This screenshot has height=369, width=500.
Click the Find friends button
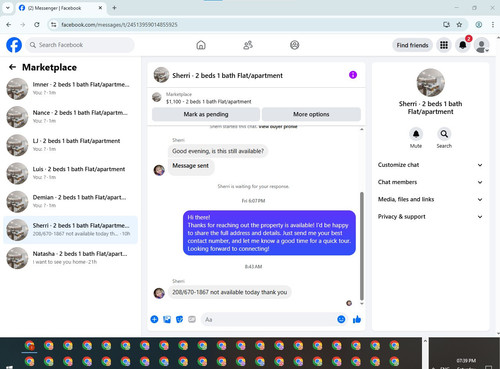[x=412, y=45]
